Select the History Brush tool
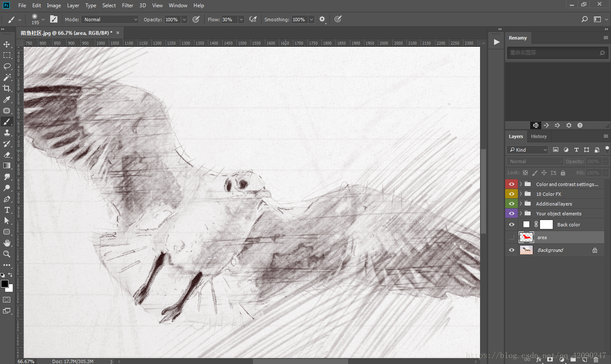The image size is (611, 364). tap(7, 144)
